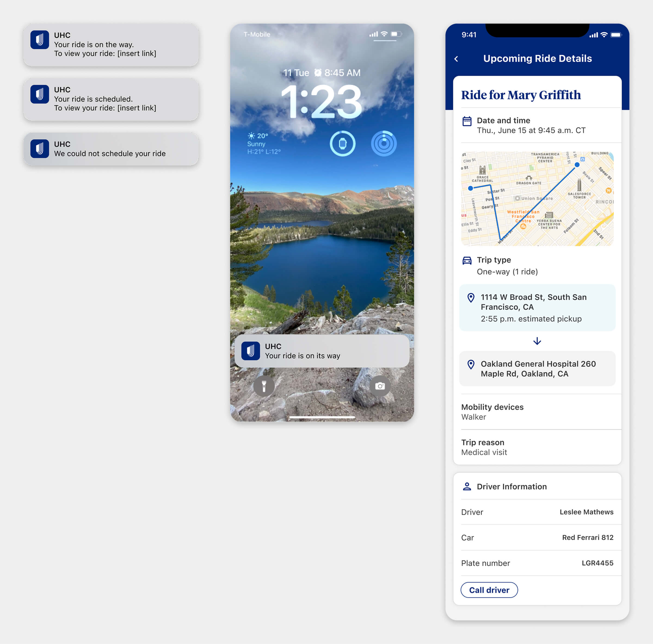Open the route map thumbnail

pyautogui.click(x=537, y=199)
